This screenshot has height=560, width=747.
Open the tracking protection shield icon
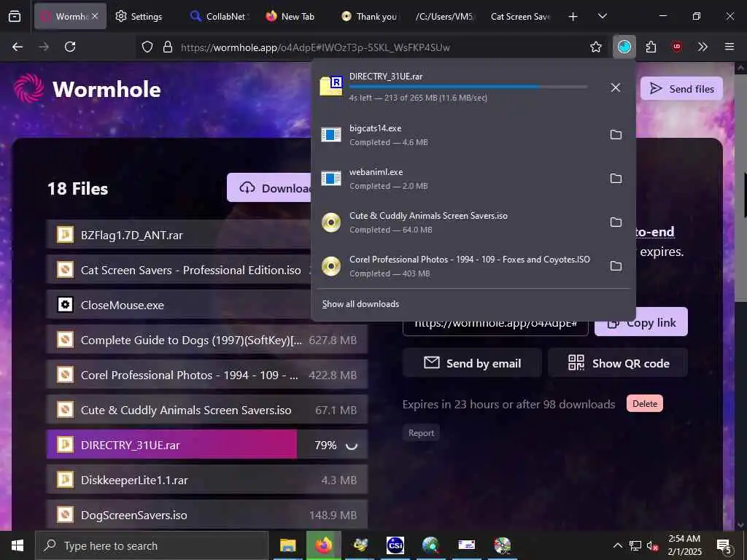click(x=147, y=47)
